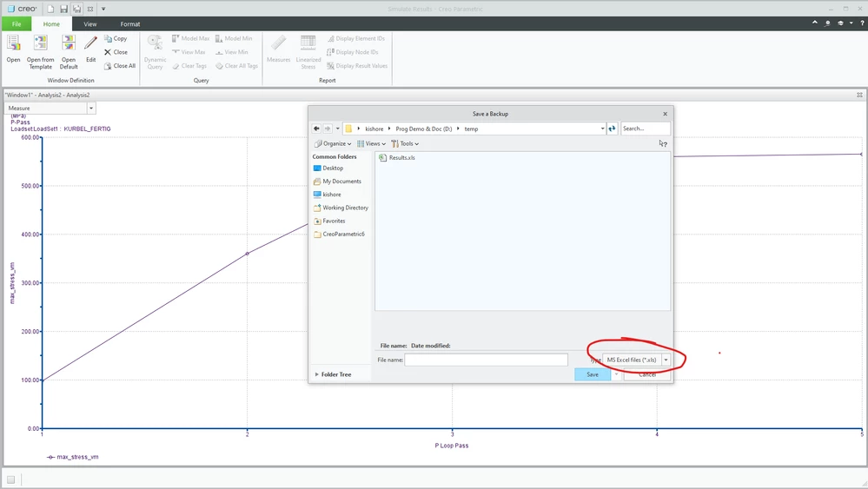Viewport: 868px width, 489px height.
Task: Click kishore in the address path
Action: pos(374,129)
